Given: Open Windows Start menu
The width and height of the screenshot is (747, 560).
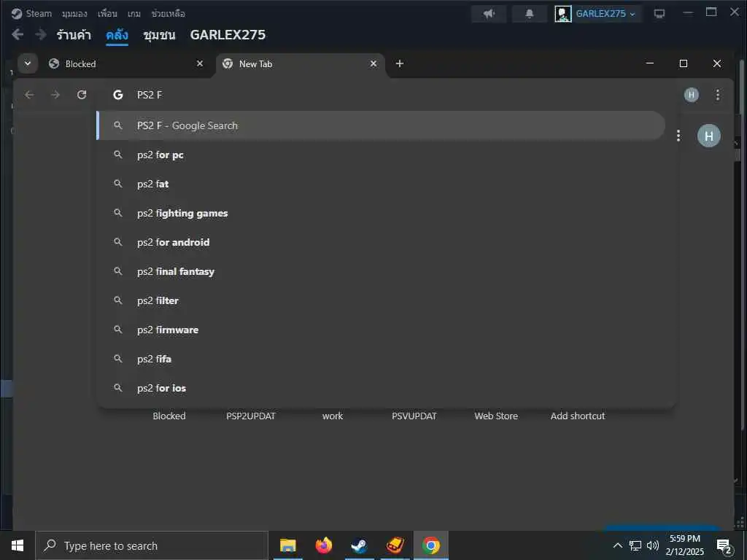Looking at the screenshot, I should point(18,545).
